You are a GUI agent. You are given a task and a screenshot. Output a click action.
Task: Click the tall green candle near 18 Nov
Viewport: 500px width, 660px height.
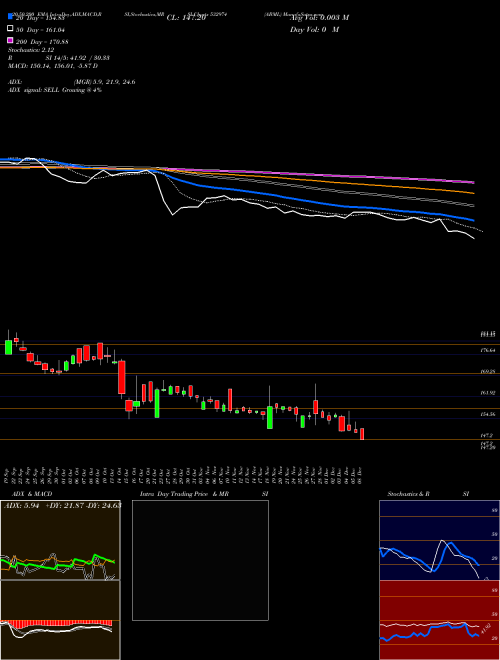[x=270, y=417]
